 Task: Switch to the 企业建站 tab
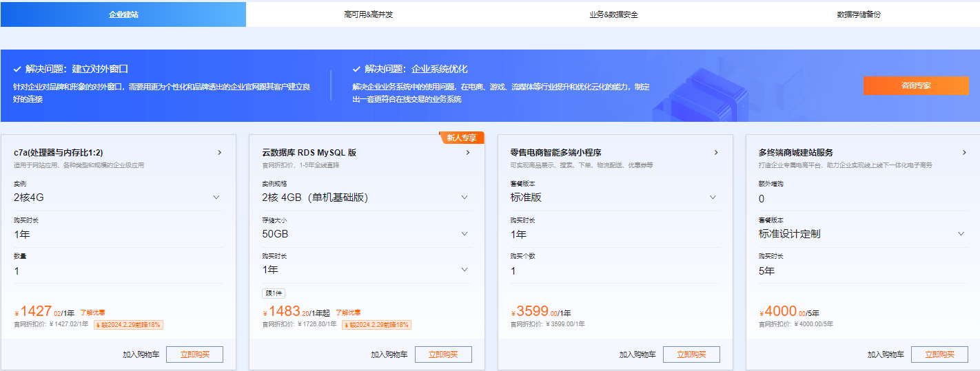(123, 14)
